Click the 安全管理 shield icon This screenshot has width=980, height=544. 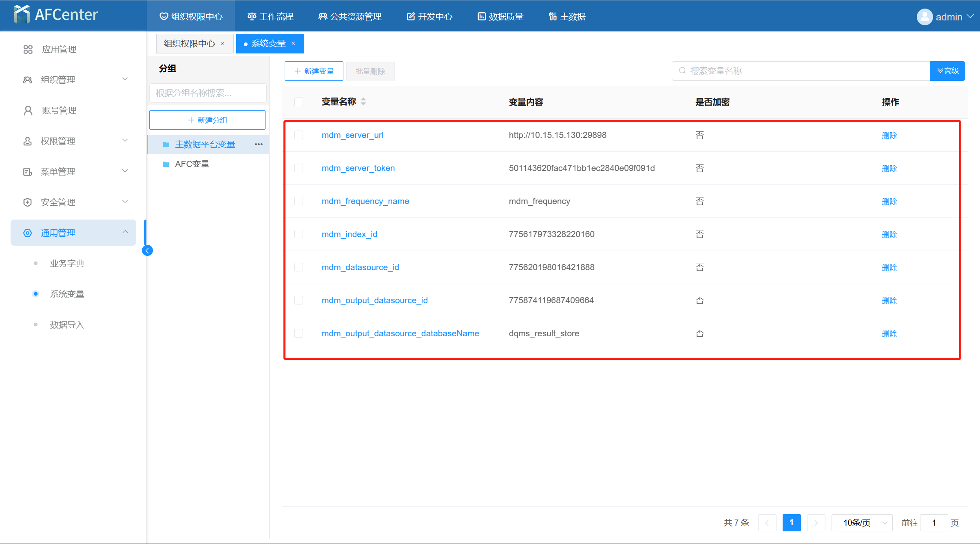tap(27, 202)
